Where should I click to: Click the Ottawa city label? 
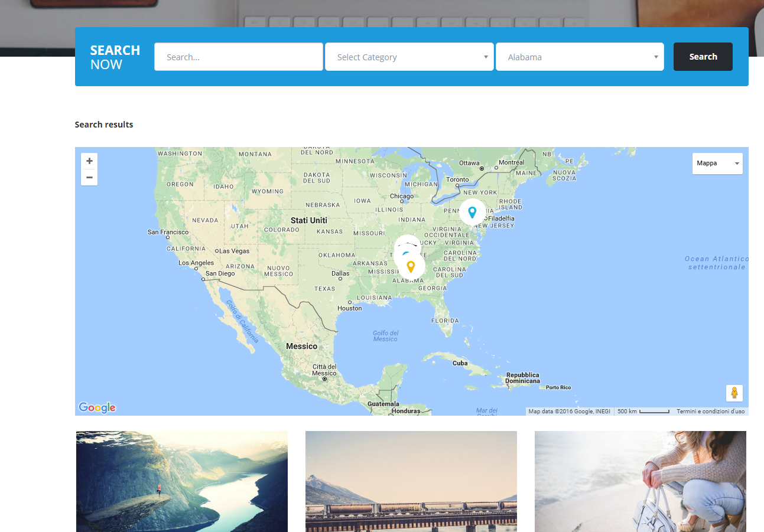470,163
